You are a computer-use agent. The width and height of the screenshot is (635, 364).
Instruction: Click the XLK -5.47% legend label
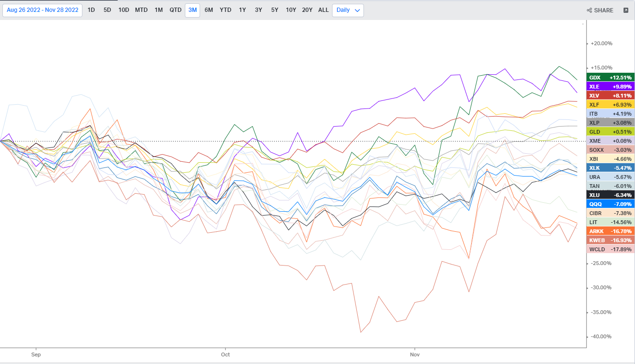(x=610, y=168)
